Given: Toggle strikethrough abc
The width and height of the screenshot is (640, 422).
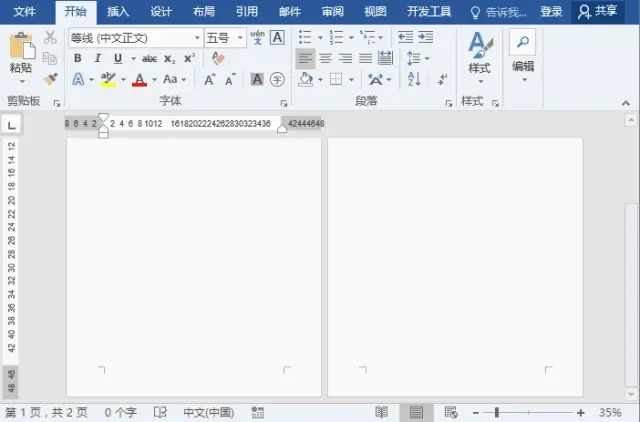Looking at the screenshot, I should (x=149, y=58).
